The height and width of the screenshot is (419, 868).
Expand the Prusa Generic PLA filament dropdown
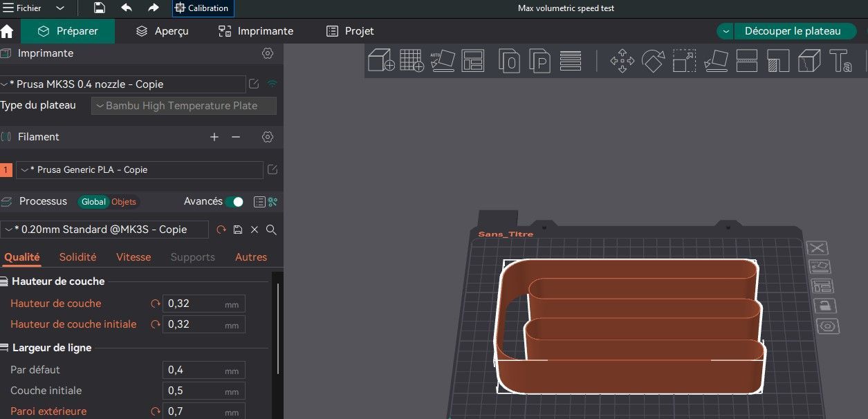tap(139, 170)
